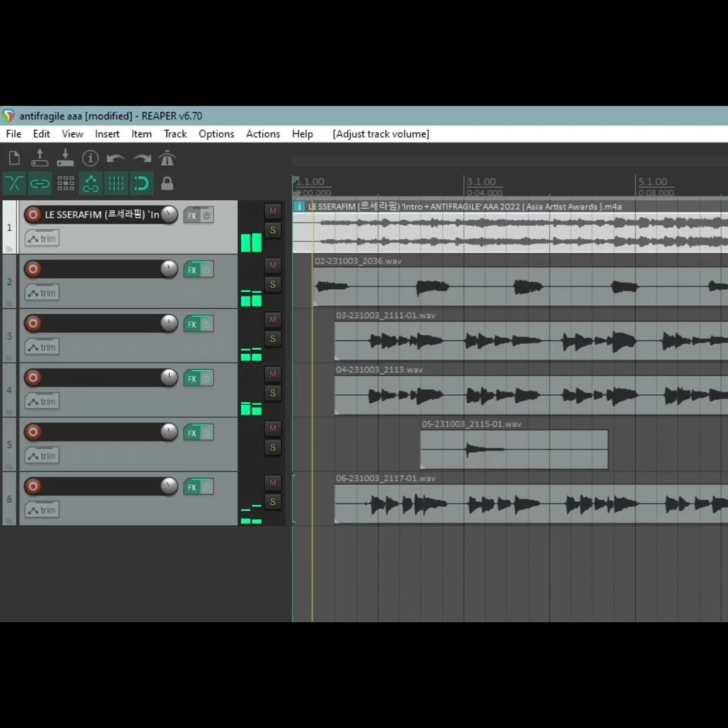Click the Undo arrow icon
The width and height of the screenshot is (728, 728).
click(116, 158)
